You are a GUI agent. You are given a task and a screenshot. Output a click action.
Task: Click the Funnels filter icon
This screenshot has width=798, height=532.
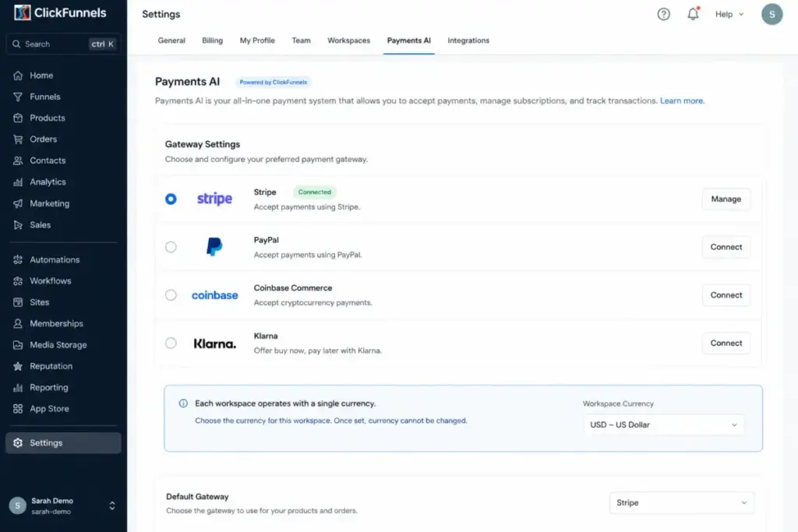[18, 97]
